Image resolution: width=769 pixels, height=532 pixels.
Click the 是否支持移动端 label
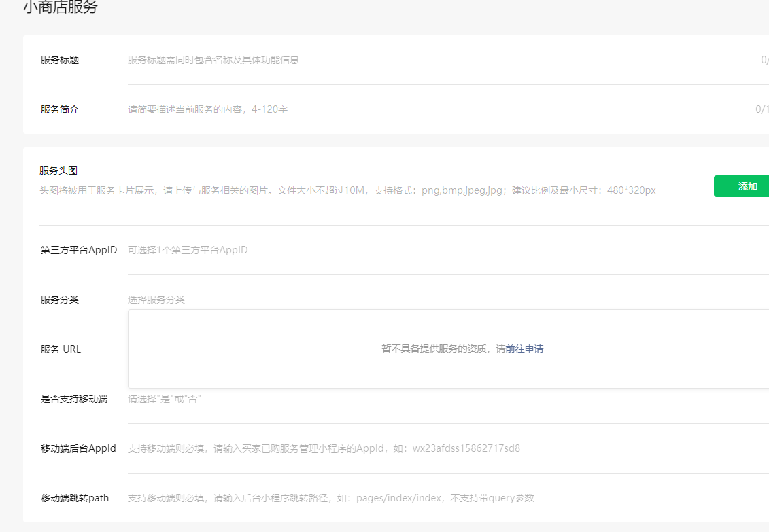coord(73,399)
